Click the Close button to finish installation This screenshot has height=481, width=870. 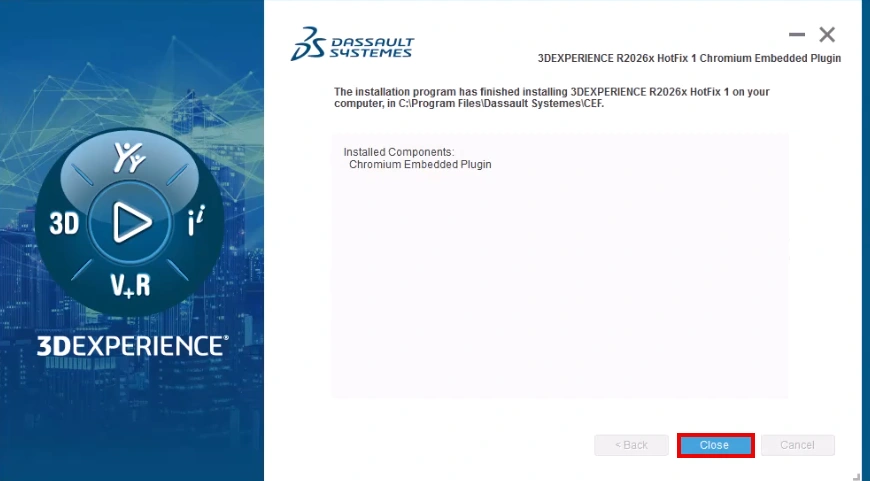(715, 445)
